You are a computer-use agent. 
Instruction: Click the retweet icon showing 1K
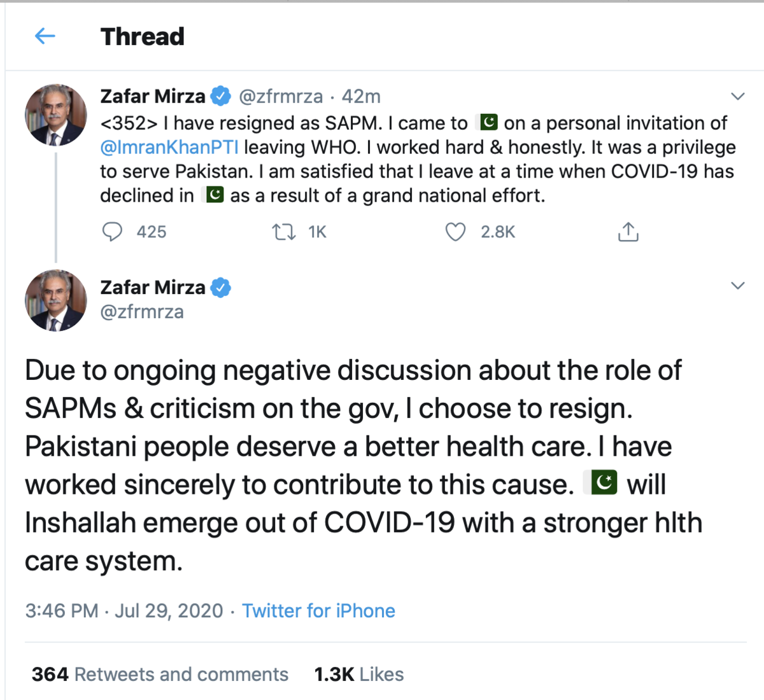pyautogui.click(x=284, y=232)
